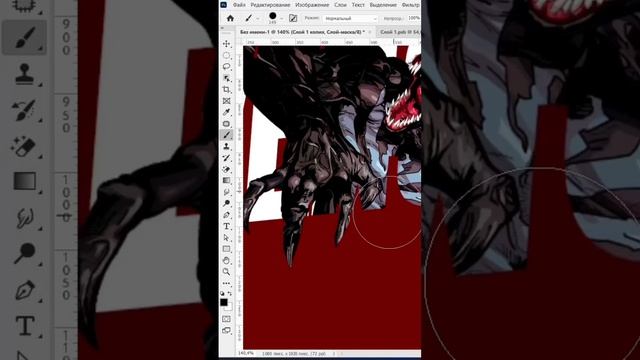Image resolution: width=640 pixels, height=360 pixels.
Task: Switch to the Без имени-1 document tab
Action: point(302,32)
